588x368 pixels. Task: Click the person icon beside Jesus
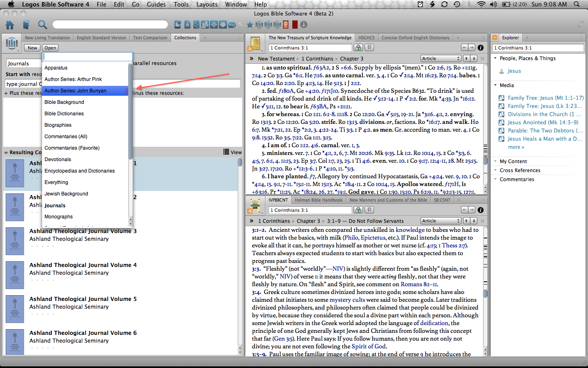point(501,71)
